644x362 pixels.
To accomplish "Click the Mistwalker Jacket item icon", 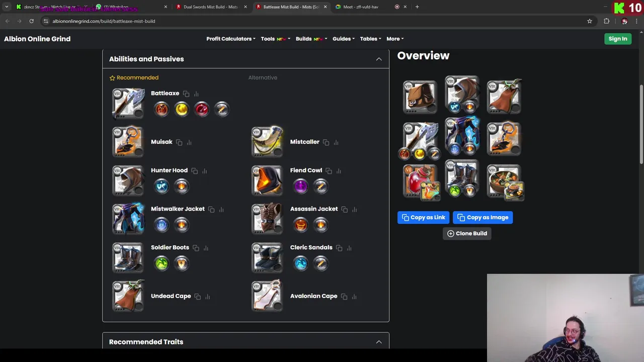I will (128, 219).
